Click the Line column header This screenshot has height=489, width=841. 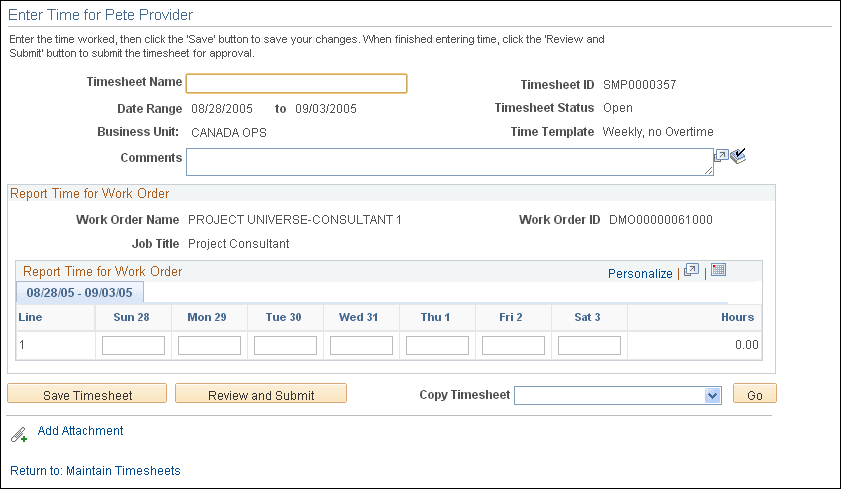(30, 317)
